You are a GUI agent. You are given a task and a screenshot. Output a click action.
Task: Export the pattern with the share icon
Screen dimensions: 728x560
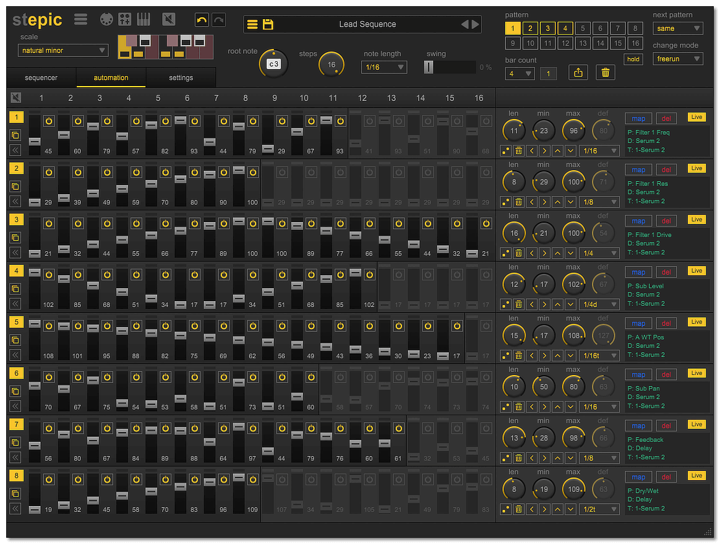pos(578,73)
